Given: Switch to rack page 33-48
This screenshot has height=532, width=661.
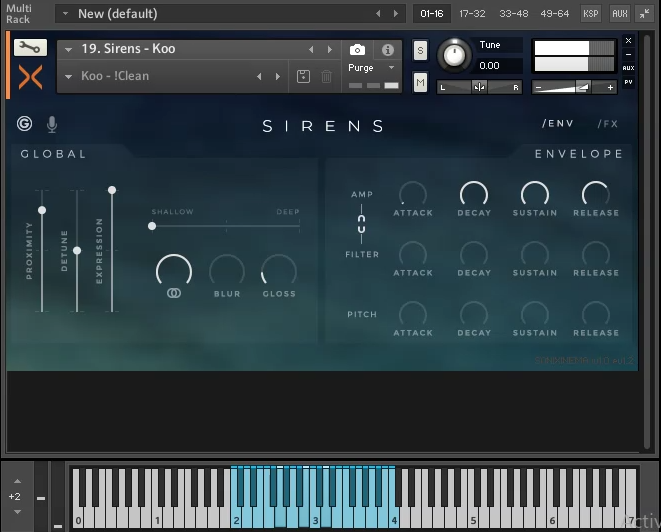Looking at the screenshot, I should [513, 13].
